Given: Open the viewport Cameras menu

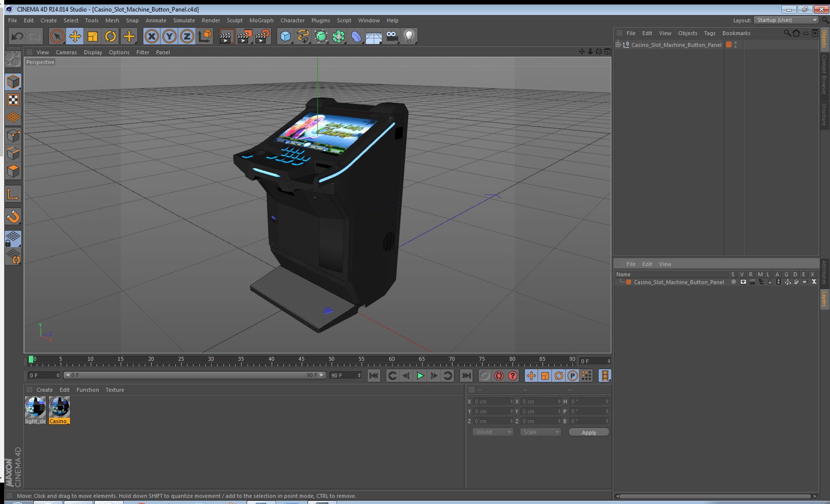Looking at the screenshot, I should click(x=66, y=52).
